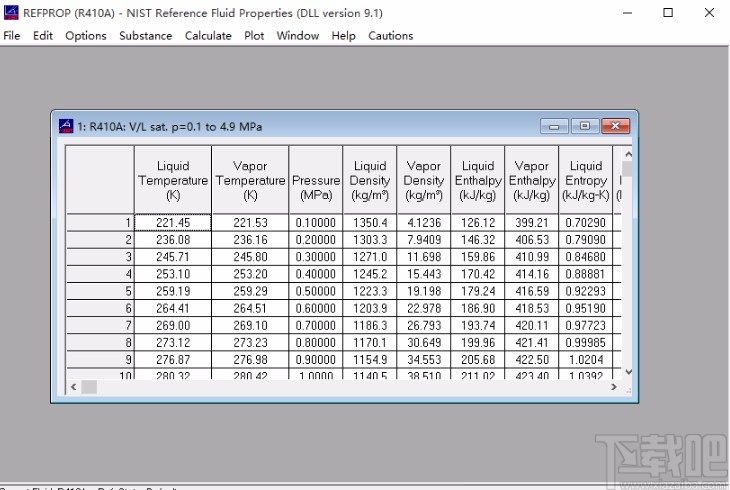
Task: Select row header number 9
Action: pos(100,360)
